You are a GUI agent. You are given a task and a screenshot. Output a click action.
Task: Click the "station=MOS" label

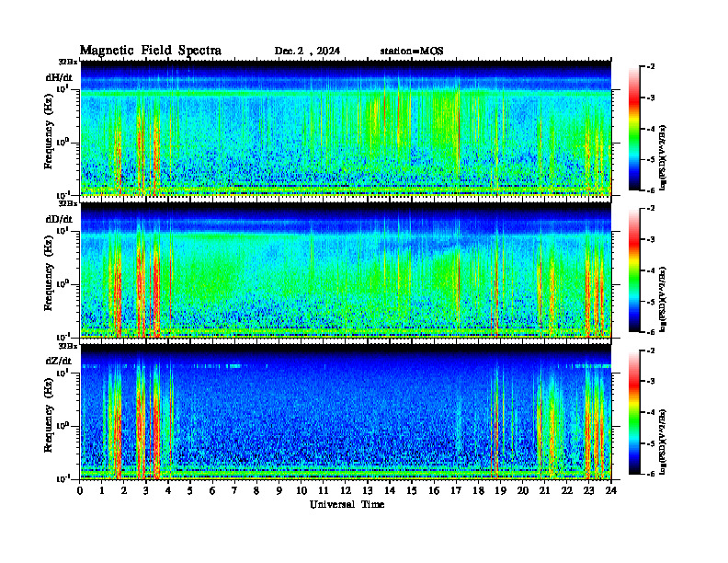412,51
